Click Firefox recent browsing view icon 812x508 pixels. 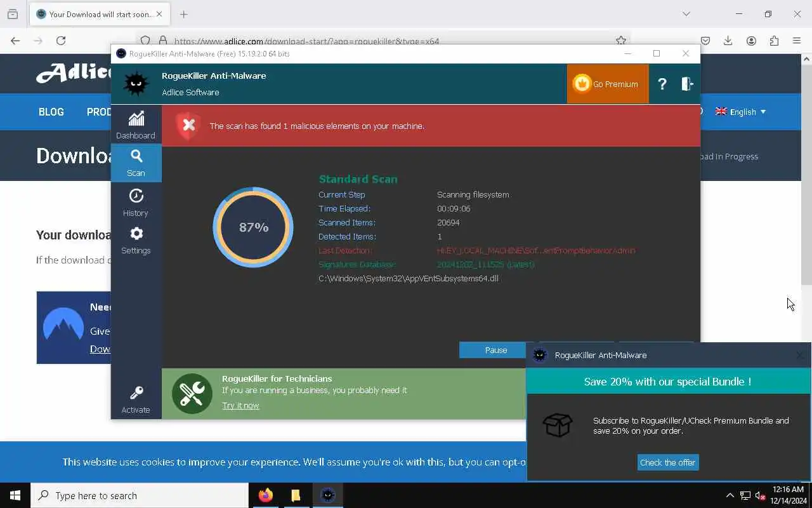click(x=13, y=14)
